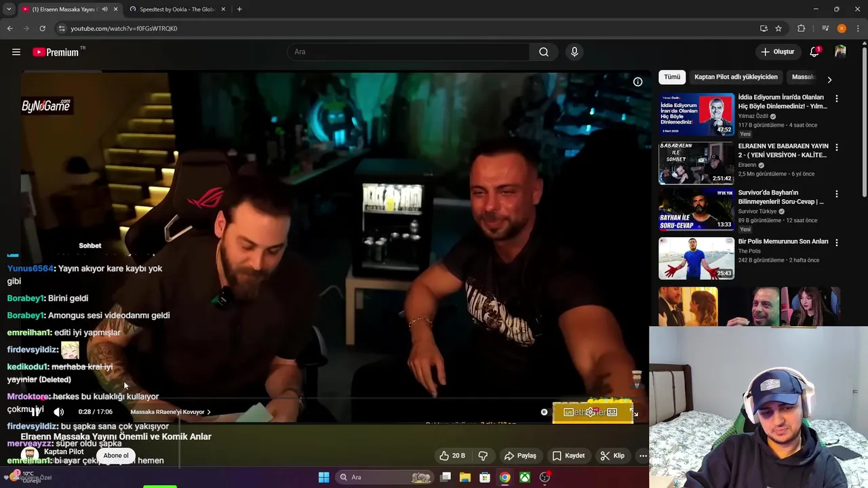This screenshot has height=488, width=868.
Task: Click taskbar Ara search box
Action: click(385, 477)
